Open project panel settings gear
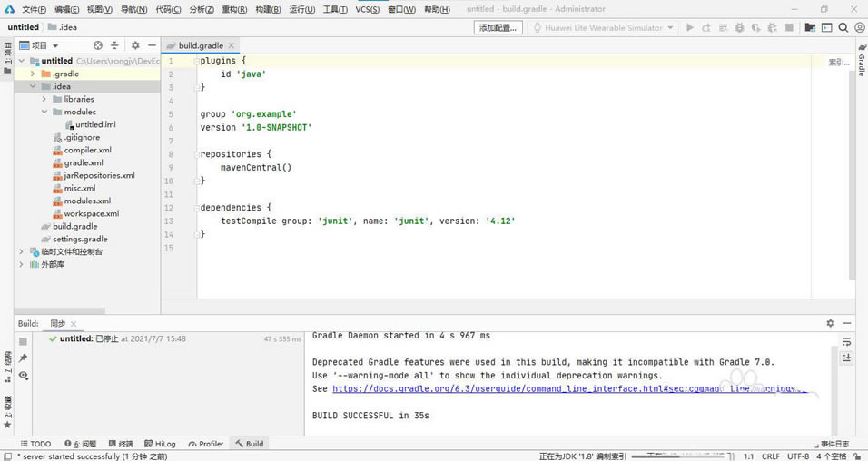This screenshot has height=461, width=868. (135, 45)
